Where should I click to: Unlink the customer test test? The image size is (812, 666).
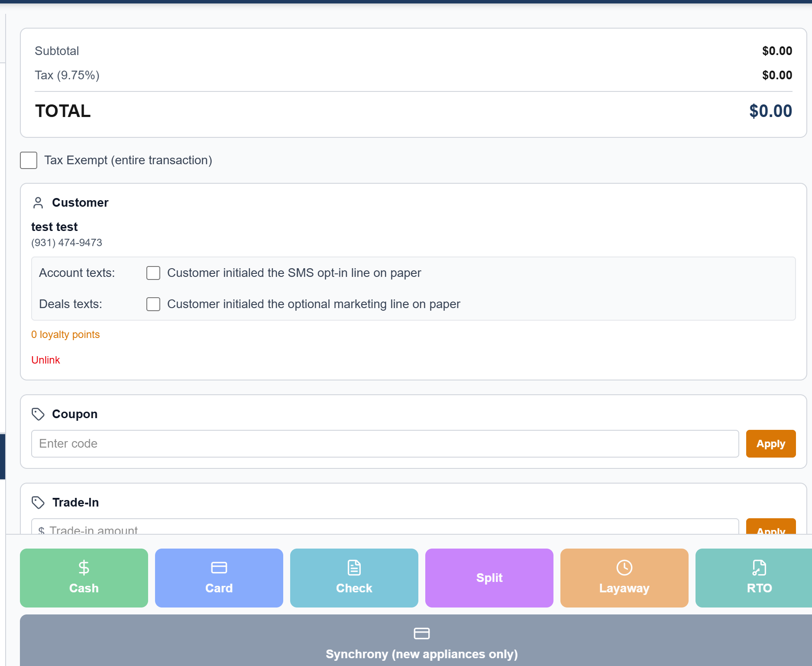[45, 360]
